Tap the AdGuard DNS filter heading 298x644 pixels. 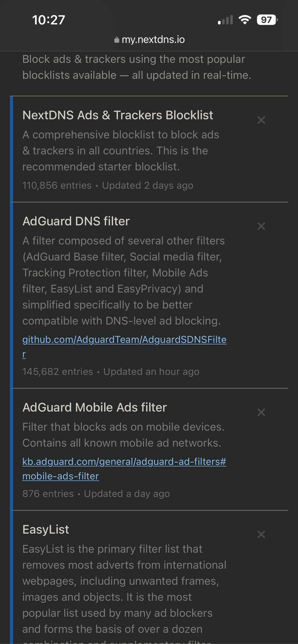(76, 221)
